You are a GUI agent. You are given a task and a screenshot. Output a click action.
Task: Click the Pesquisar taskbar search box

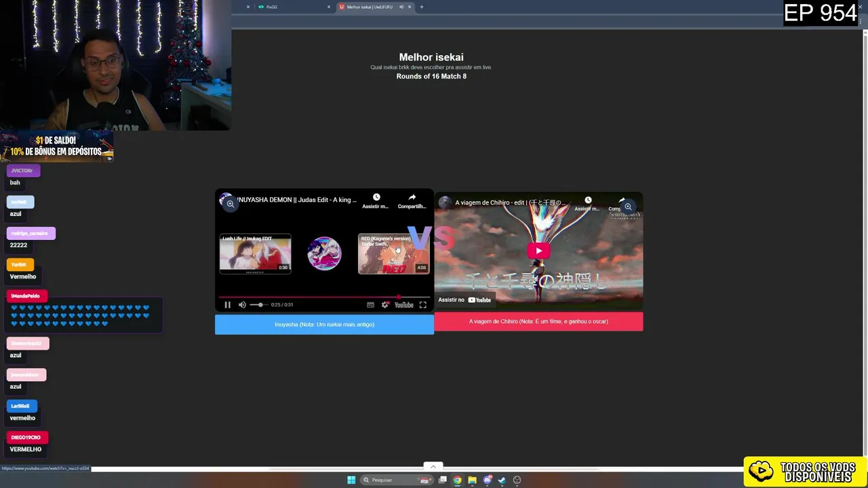397,480
